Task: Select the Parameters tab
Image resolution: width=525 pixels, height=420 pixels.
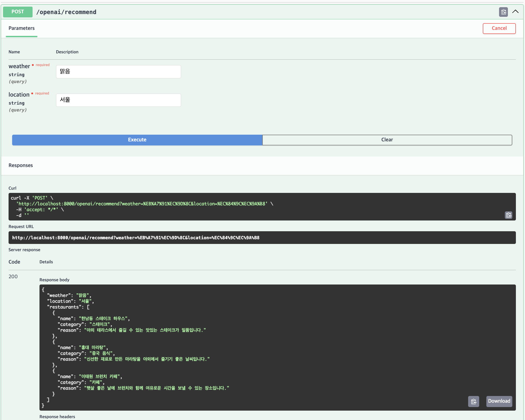Action: click(22, 28)
